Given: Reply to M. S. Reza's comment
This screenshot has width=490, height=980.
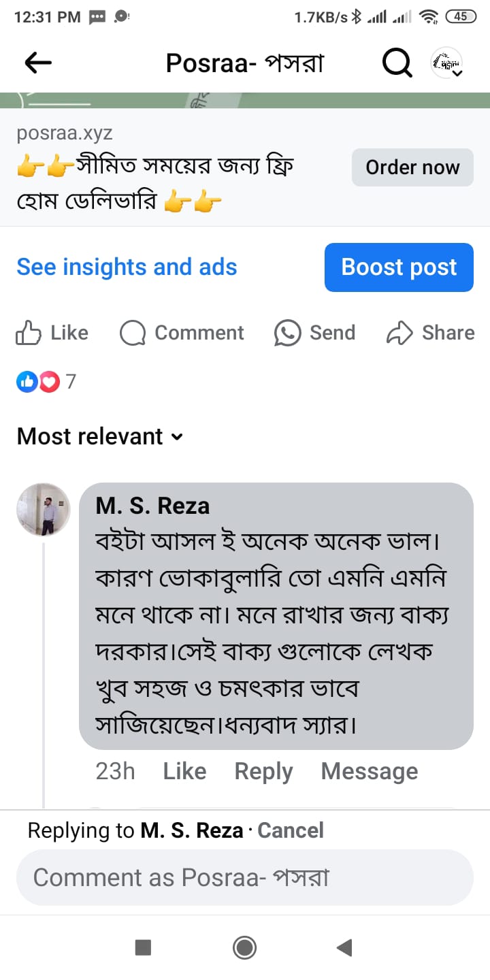Looking at the screenshot, I should [263, 771].
